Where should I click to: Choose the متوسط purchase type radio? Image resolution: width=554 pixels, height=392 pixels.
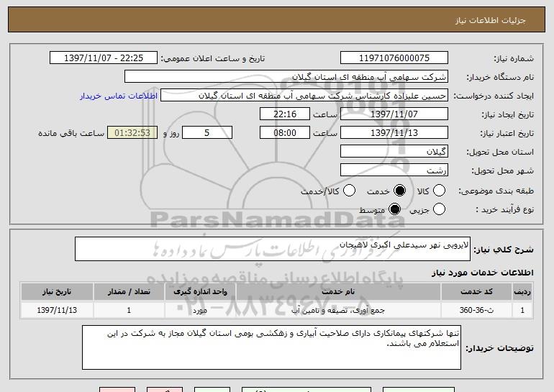click(x=395, y=209)
